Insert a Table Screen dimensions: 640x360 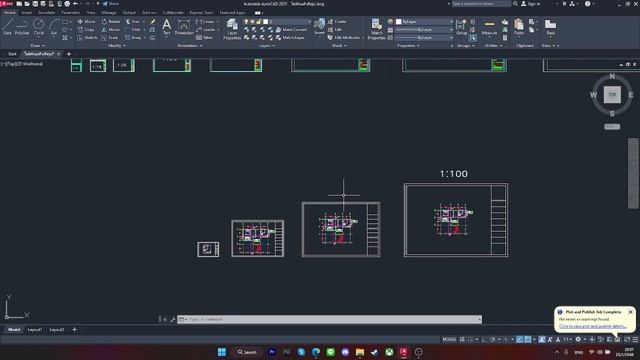click(x=204, y=38)
